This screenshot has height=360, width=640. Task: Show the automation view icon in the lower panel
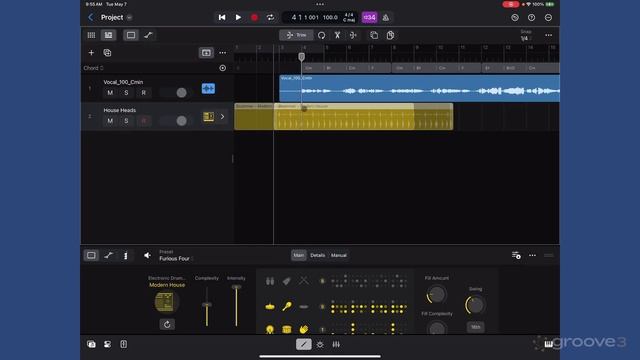[109, 256]
